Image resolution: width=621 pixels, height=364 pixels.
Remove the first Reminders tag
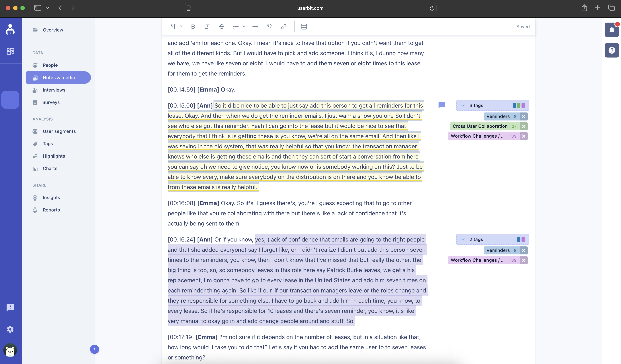click(x=524, y=116)
